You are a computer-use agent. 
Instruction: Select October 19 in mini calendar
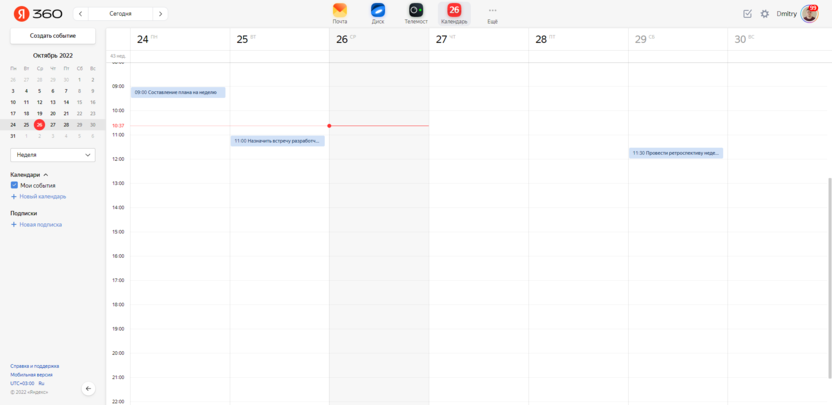(x=39, y=114)
